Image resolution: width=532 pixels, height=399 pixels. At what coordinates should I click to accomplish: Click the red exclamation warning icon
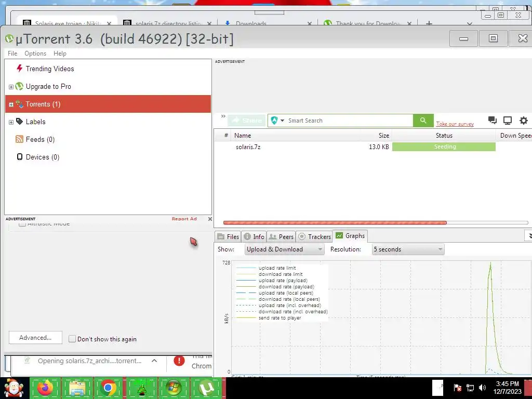pyautogui.click(x=179, y=361)
